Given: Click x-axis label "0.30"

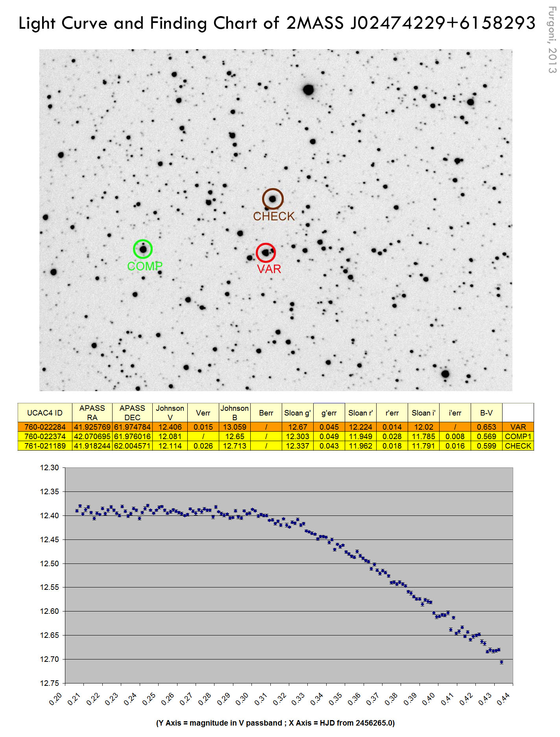Looking at the screenshot, I should point(242,699).
